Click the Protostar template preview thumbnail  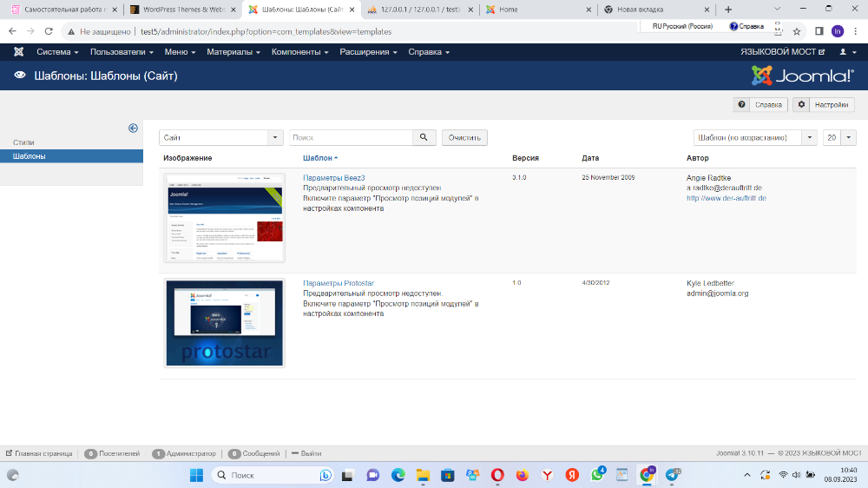coord(224,322)
